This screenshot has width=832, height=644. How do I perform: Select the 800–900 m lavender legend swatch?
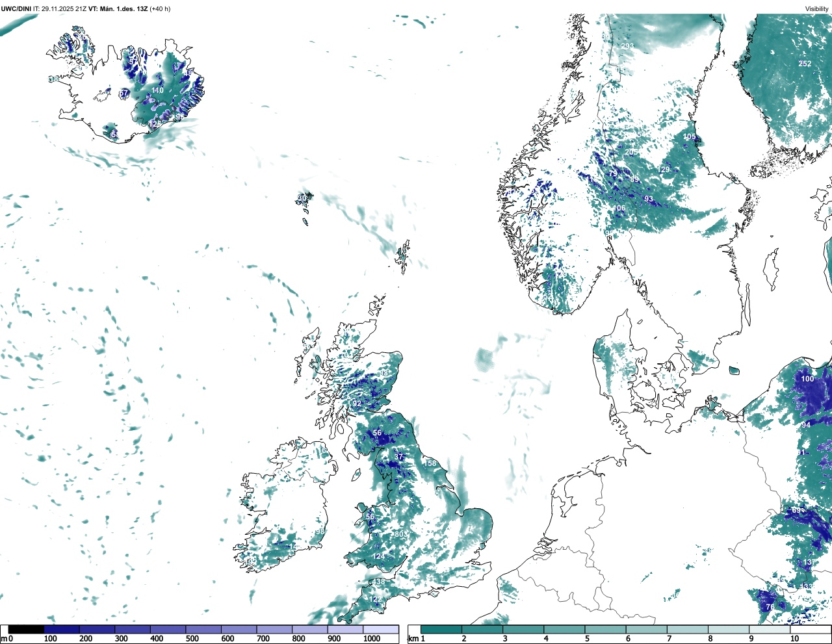click(x=309, y=629)
